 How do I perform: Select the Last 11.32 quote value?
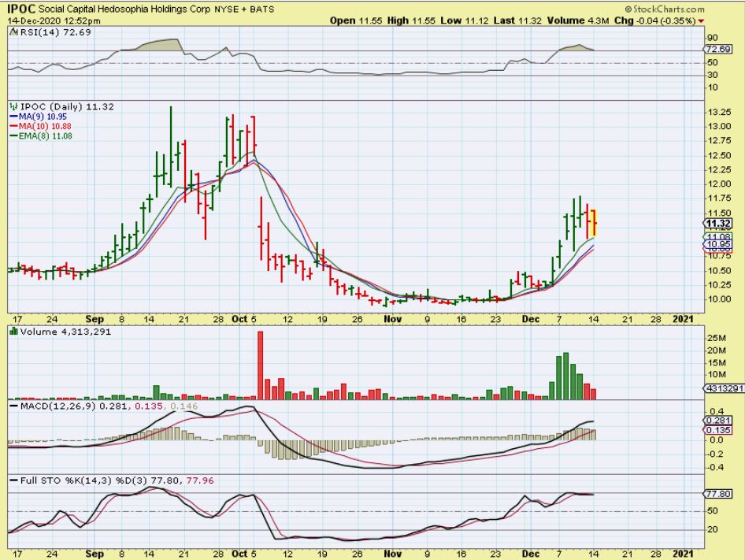[x=518, y=20]
